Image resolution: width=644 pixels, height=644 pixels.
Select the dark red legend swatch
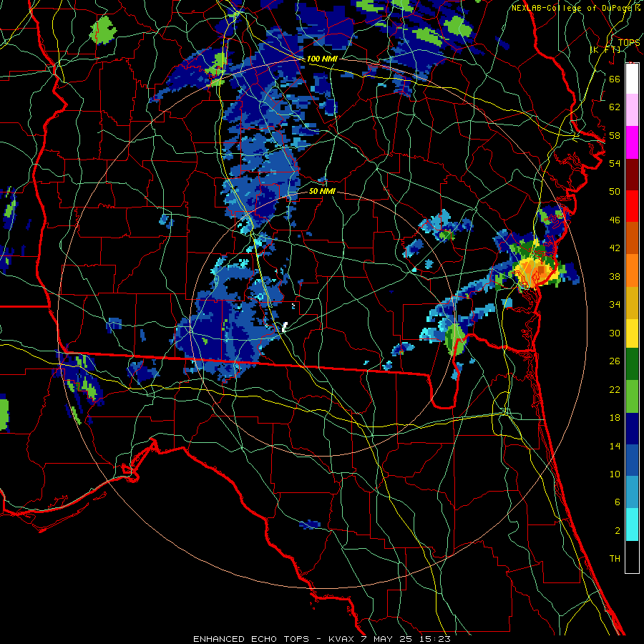pos(632,174)
